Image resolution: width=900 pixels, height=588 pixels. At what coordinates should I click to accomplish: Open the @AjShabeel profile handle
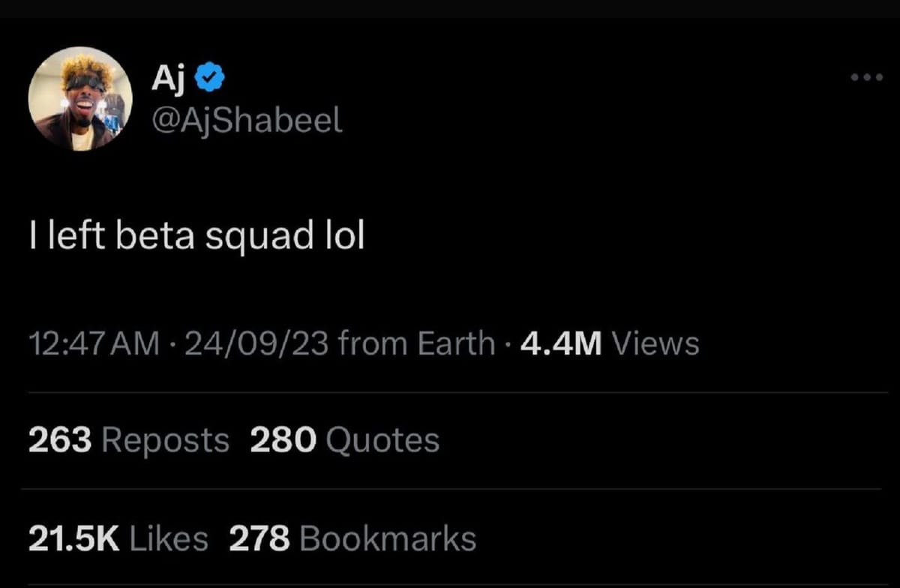(249, 118)
